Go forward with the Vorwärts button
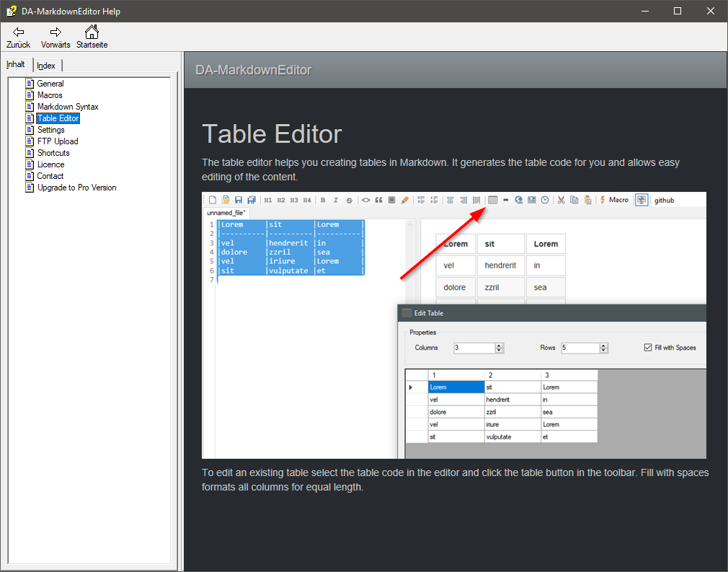The height and width of the screenshot is (572, 728). point(56,38)
